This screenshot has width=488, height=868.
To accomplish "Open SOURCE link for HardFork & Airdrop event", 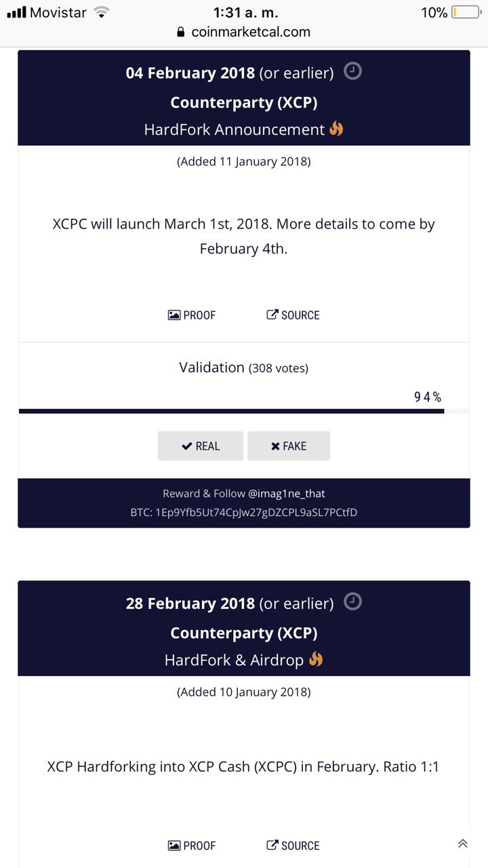I will (x=293, y=846).
